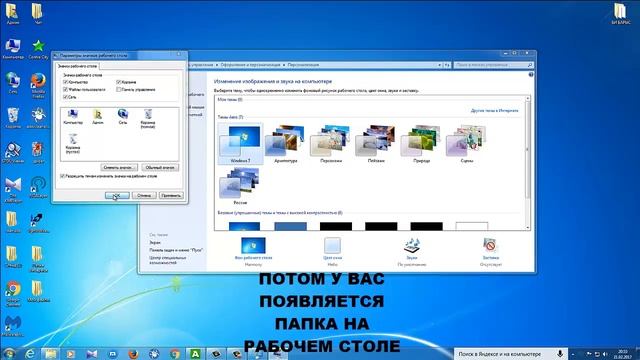Open help icon in Personalization window

[531, 75]
